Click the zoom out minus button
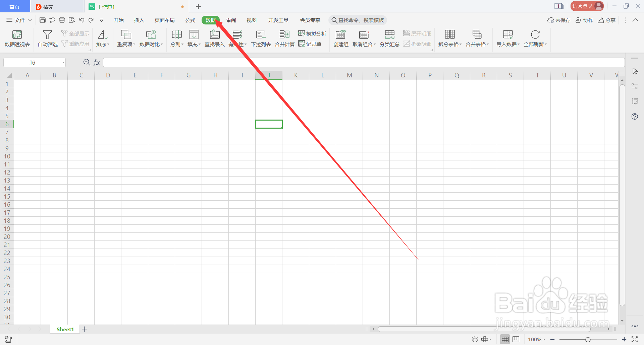Screen dimensions: 644x345 (552, 339)
